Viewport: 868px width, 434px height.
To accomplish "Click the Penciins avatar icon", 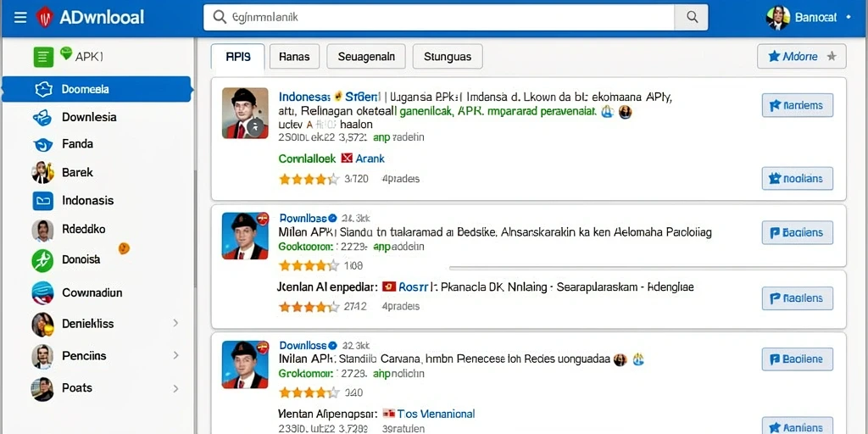I will click(x=42, y=356).
